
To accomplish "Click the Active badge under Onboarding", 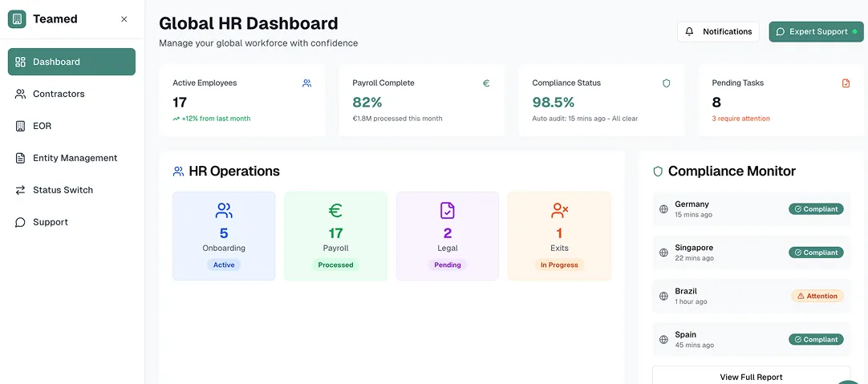I will (x=224, y=265).
